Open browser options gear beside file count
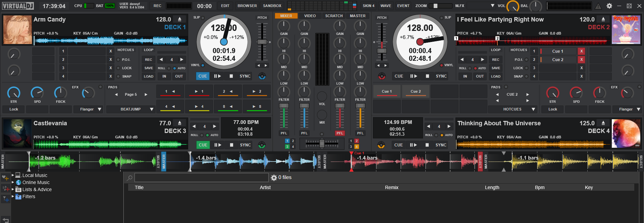The width and height of the screenshot is (644, 223). [x=274, y=178]
